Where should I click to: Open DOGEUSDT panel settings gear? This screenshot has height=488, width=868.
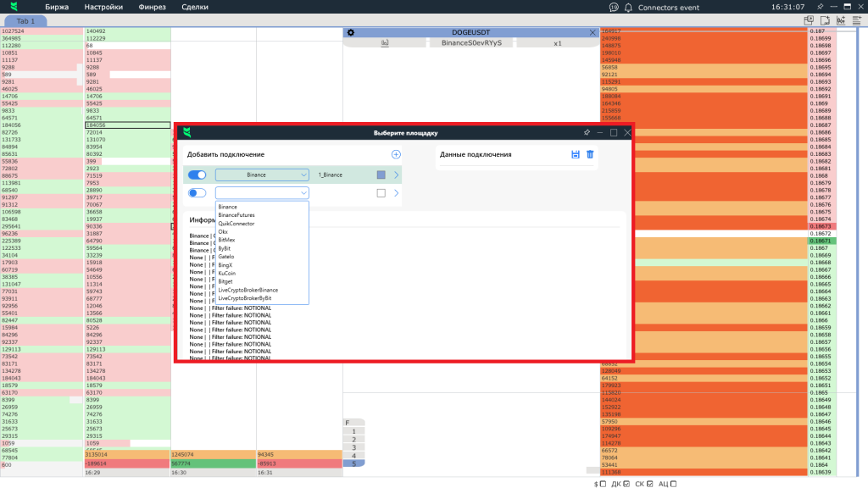pyautogui.click(x=350, y=32)
